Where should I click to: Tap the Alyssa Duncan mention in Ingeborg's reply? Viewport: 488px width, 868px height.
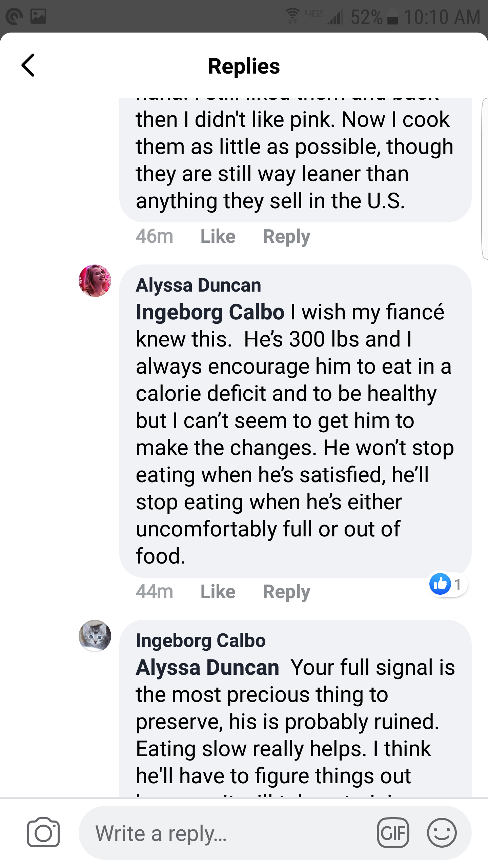tap(207, 667)
